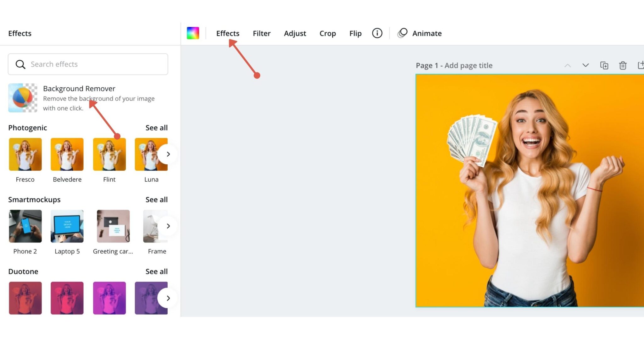Click the Duotone carousel right chevron
The width and height of the screenshot is (644, 362).
(x=168, y=298)
